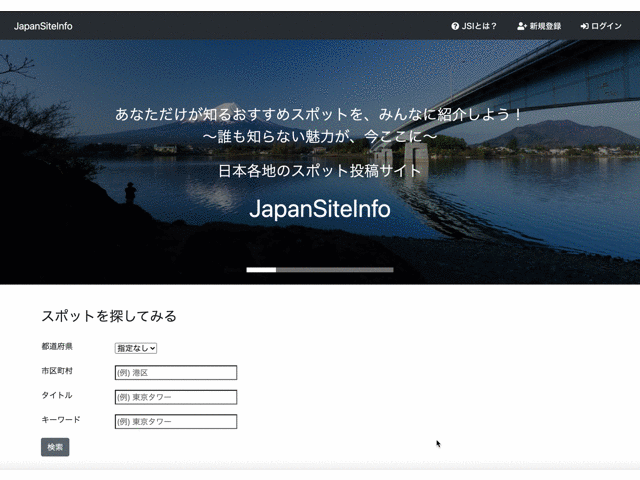Click the 日本各地のスポット投稿サイト hero text
640x480 pixels.
pyautogui.click(x=320, y=171)
